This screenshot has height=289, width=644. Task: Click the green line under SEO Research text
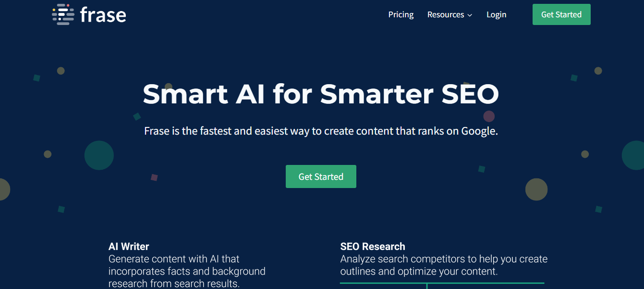click(442, 283)
